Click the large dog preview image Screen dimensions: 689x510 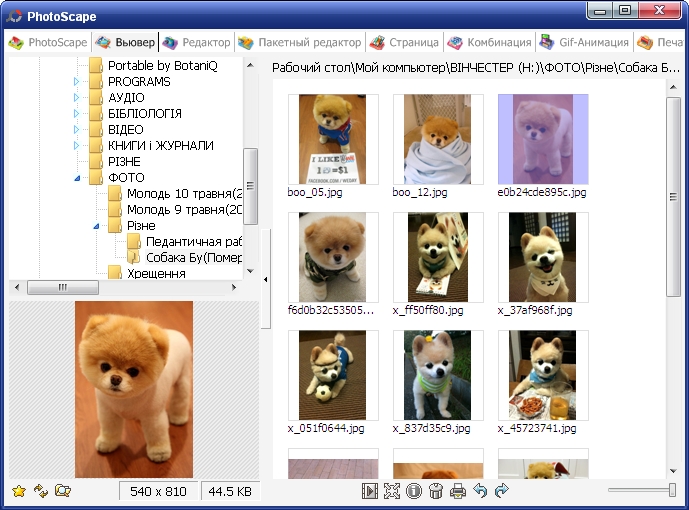point(134,389)
